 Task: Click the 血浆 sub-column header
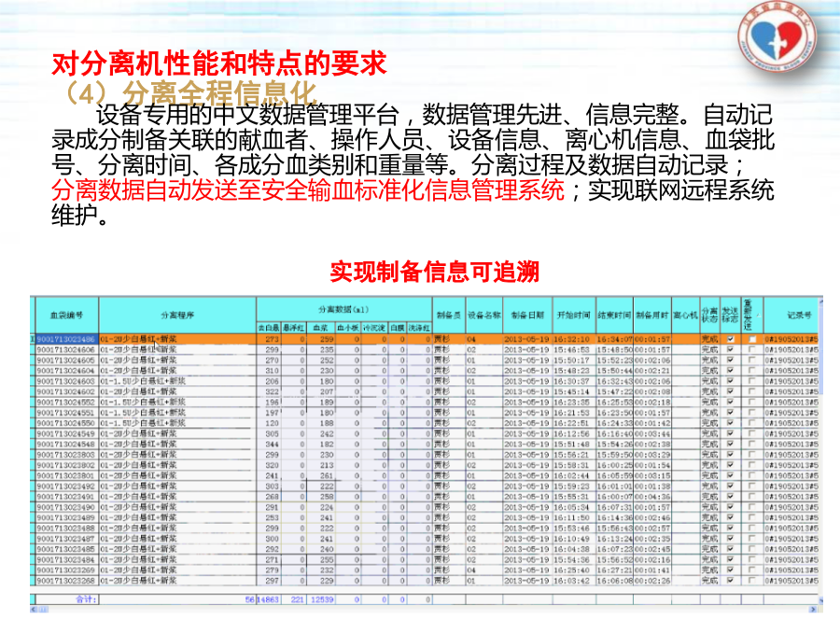point(320,328)
